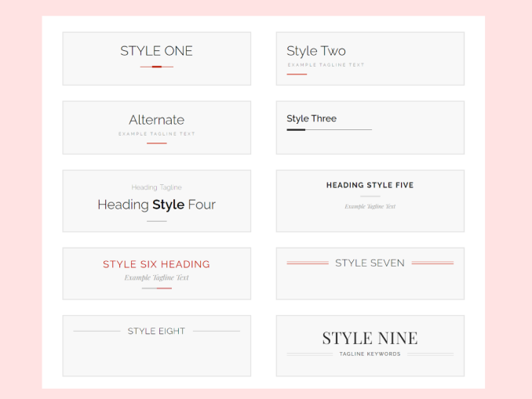Click the large STYLE NINE serif heading
This screenshot has height=399, width=532.
point(370,339)
